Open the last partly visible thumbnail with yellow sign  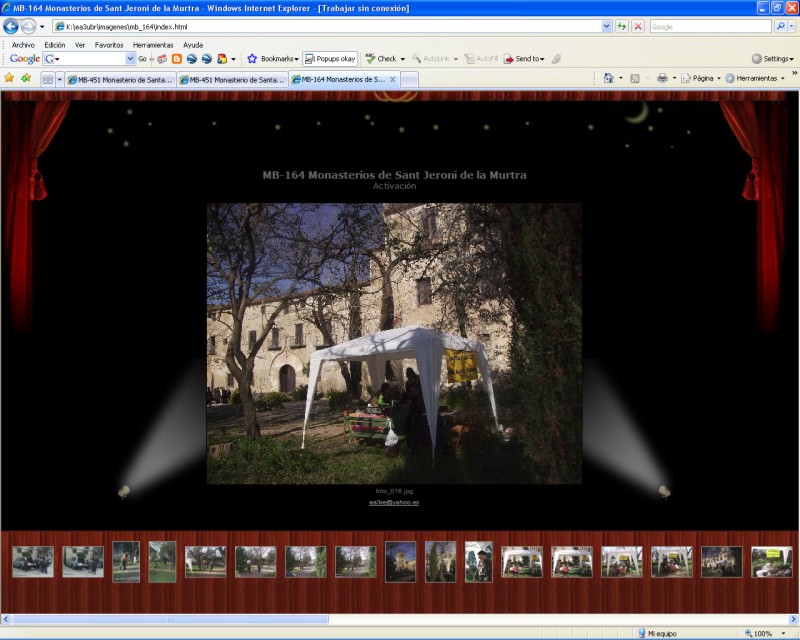(x=771, y=562)
